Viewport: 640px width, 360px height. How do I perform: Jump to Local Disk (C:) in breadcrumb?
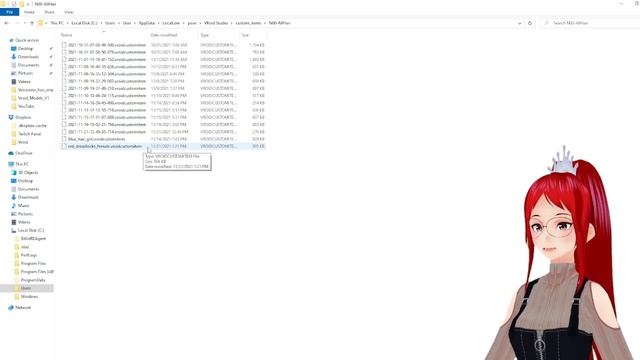pyautogui.click(x=84, y=23)
